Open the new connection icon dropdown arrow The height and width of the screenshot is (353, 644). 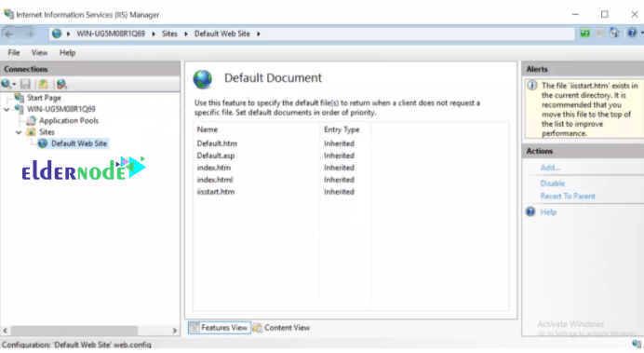14,85
